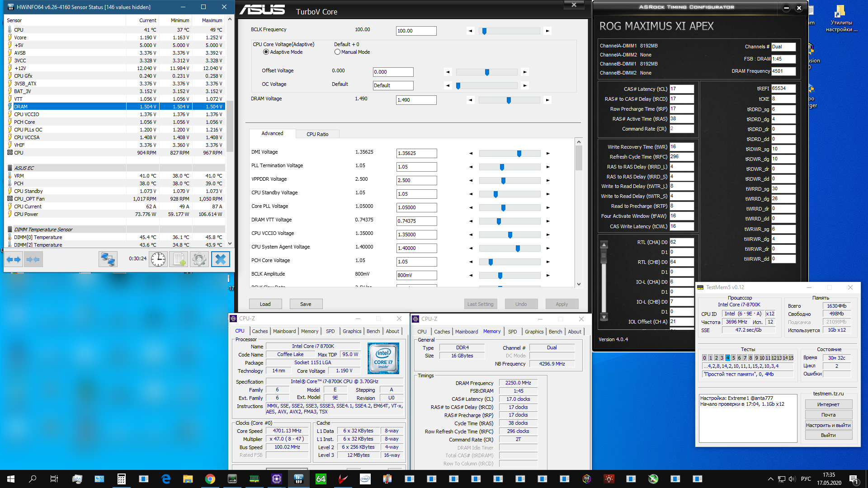The image size is (868, 488).
Task: Click Save button in TurboV Core
Action: click(x=306, y=304)
